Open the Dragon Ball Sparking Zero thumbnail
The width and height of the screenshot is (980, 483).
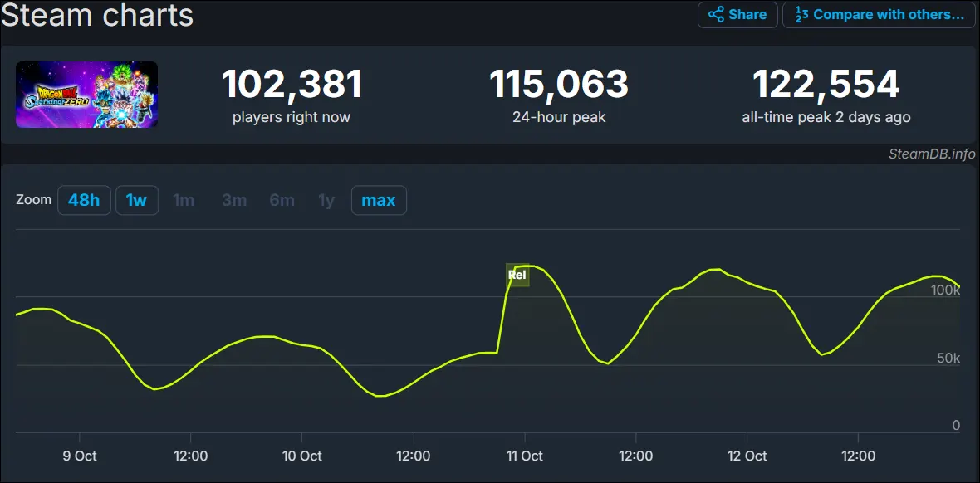86,95
